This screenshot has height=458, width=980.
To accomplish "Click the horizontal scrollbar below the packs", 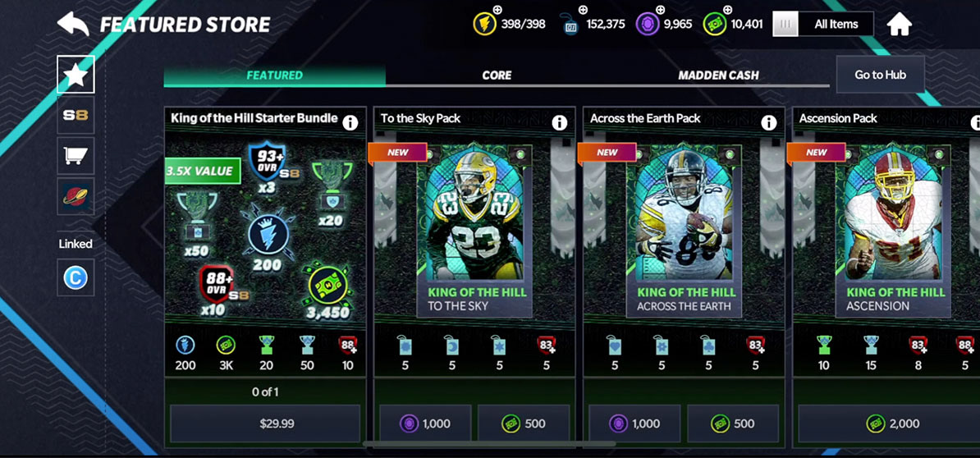I will 488,444.
